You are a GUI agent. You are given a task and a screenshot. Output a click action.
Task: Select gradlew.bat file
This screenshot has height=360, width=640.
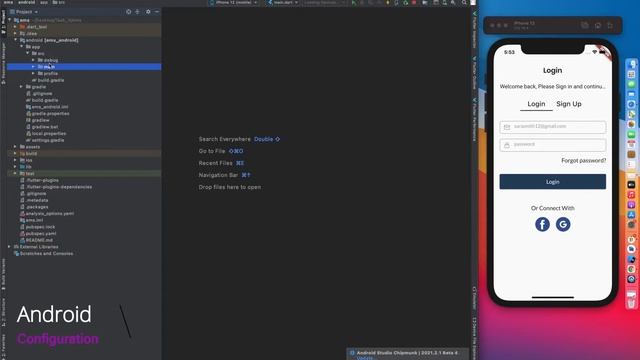click(x=42, y=127)
